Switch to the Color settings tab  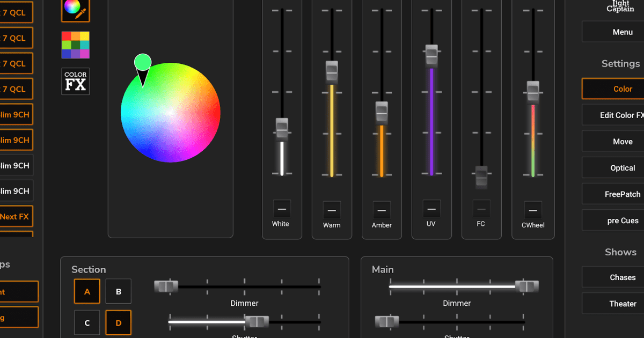(x=623, y=89)
